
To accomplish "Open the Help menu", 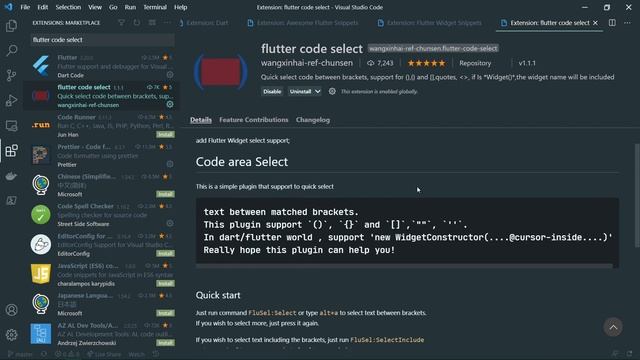I will click(x=180, y=7).
